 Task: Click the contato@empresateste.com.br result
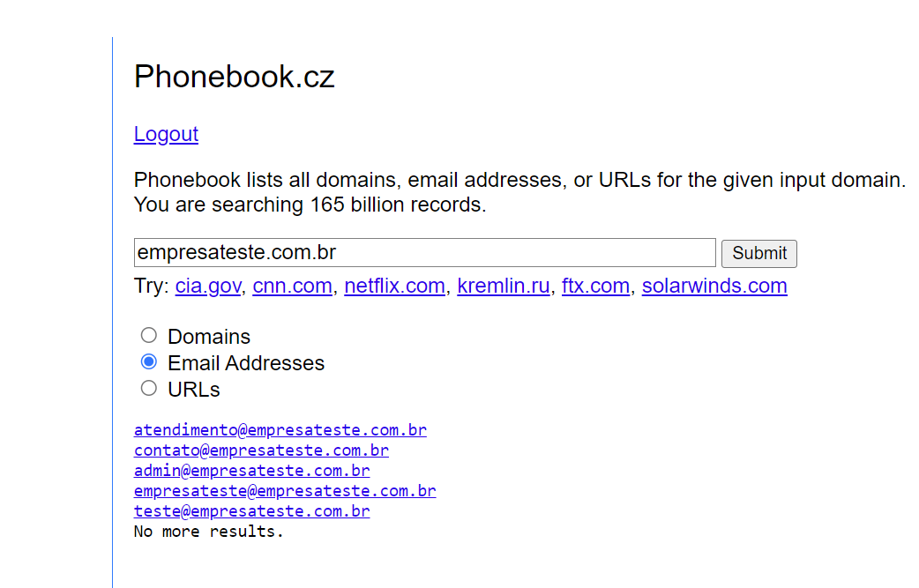pos(261,450)
